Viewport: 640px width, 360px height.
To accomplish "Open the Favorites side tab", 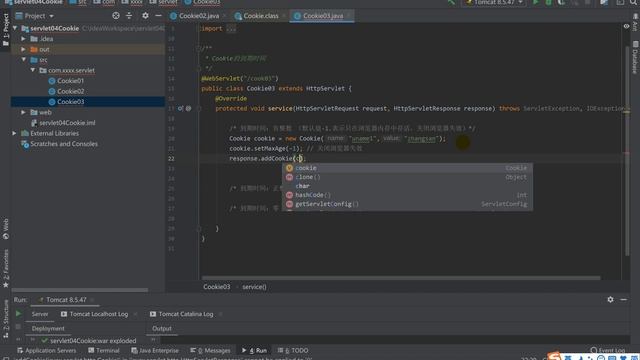I will (x=5, y=268).
